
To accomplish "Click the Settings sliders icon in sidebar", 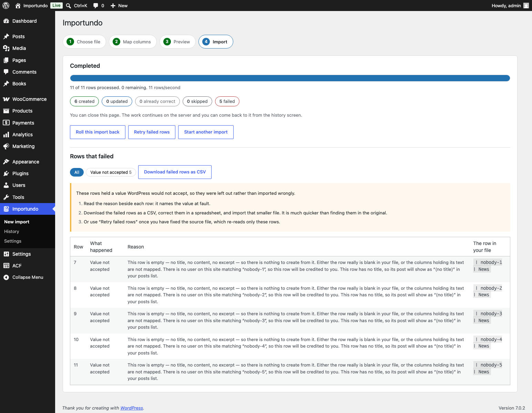I will [6, 254].
